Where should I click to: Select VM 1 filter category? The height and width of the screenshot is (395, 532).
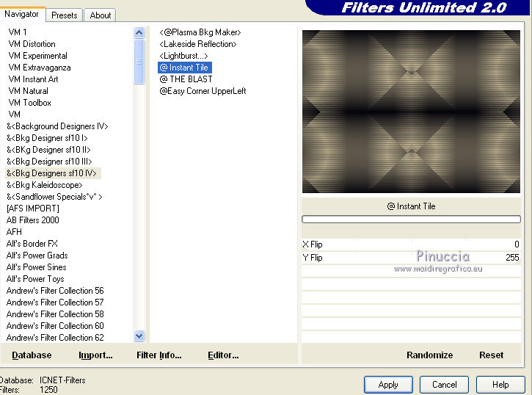pos(18,32)
